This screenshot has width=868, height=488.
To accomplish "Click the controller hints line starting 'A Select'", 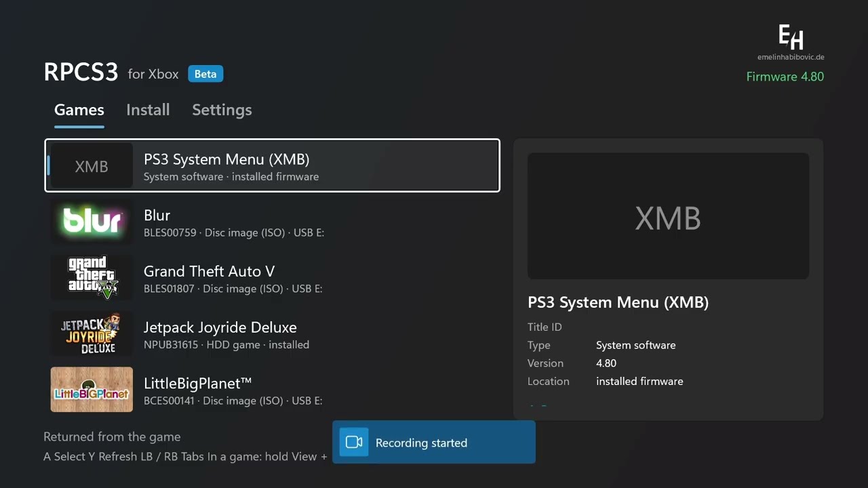I will [185, 457].
